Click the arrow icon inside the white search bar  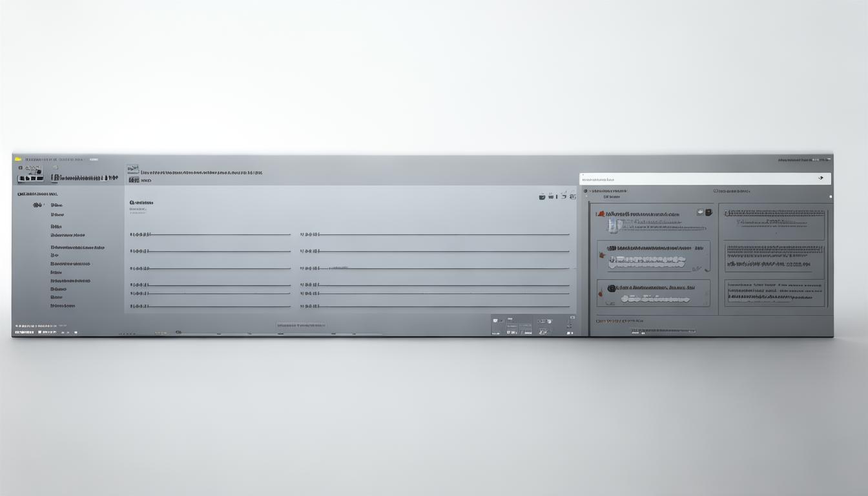coord(821,178)
